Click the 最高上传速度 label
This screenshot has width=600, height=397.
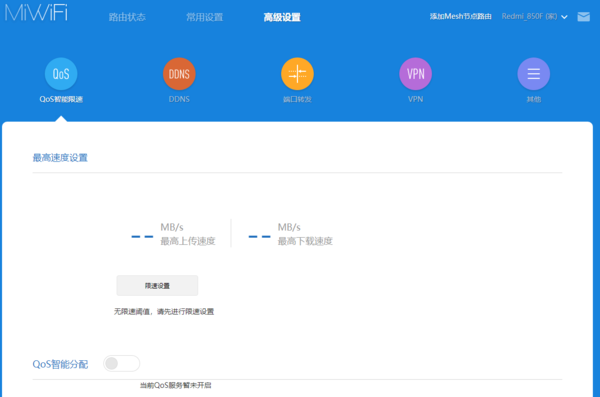(188, 241)
